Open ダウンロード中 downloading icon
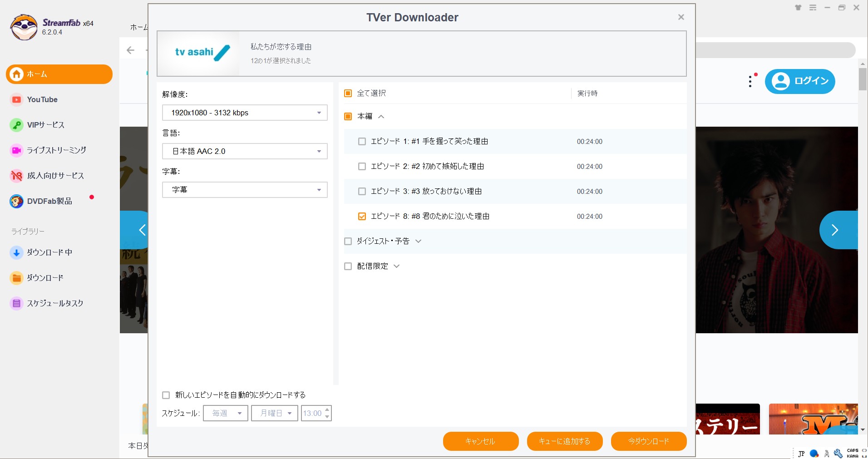This screenshot has width=868, height=459. 17,252
